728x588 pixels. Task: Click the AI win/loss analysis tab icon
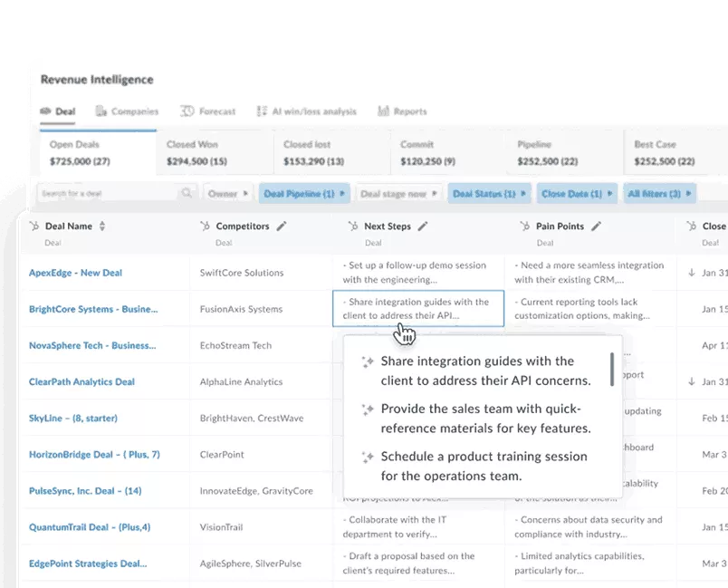click(262, 111)
